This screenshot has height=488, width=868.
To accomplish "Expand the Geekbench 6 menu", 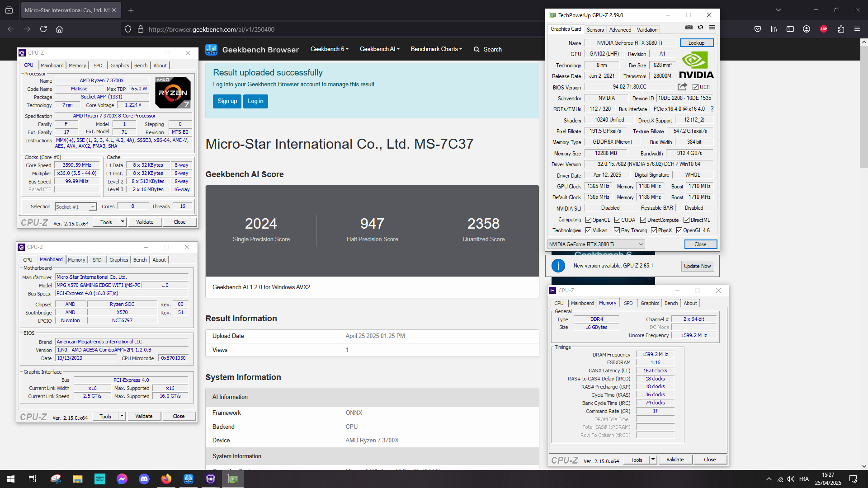I will click(329, 49).
